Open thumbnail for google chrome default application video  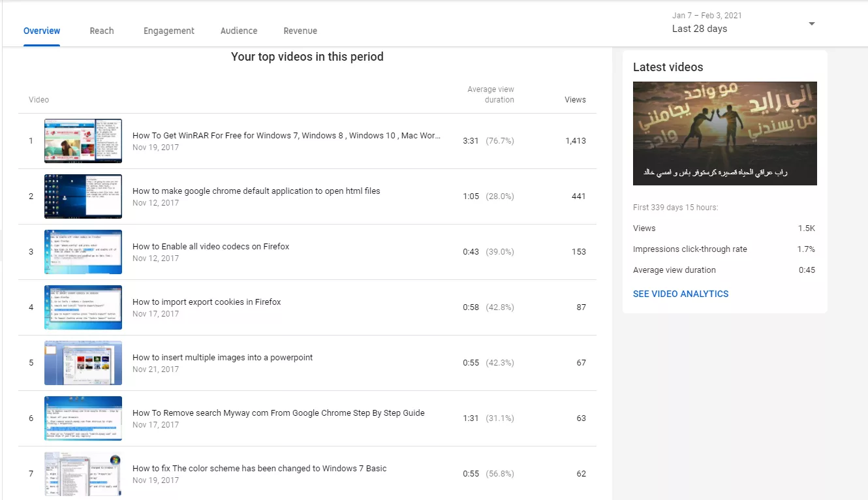[83, 196]
